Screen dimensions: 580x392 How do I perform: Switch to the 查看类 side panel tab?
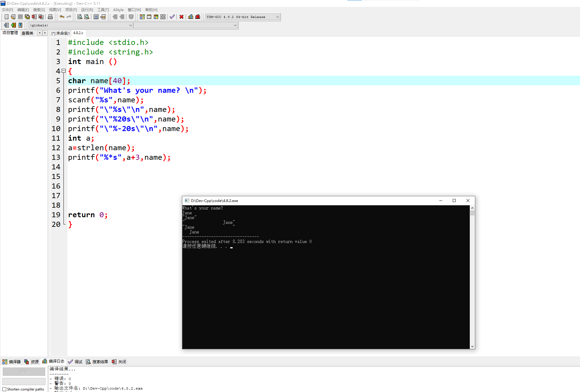coord(27,33)
